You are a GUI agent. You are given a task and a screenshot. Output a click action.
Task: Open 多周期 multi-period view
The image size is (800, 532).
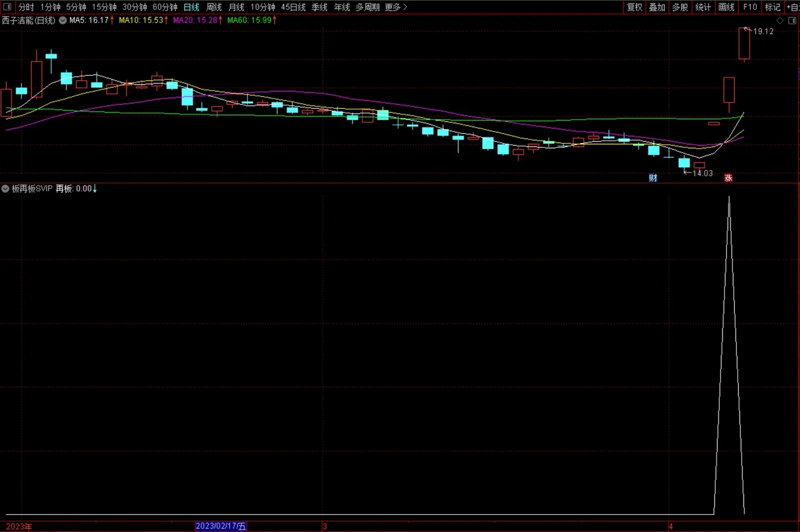click(x=367, y=7)
